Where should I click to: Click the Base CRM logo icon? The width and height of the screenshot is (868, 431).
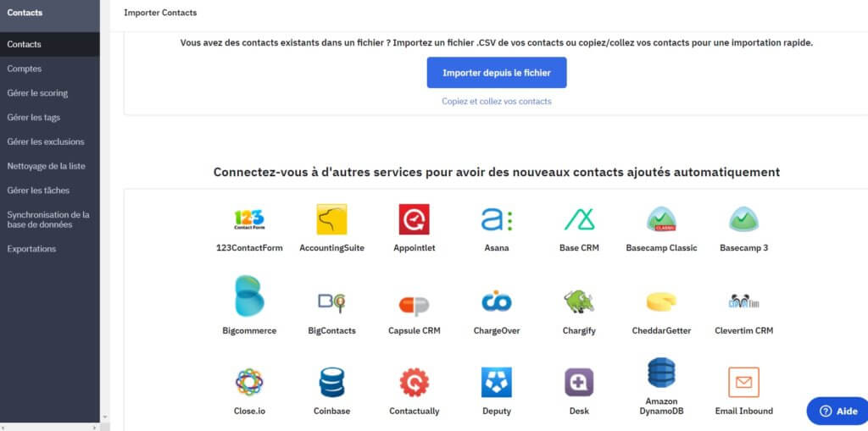(580, 219)
